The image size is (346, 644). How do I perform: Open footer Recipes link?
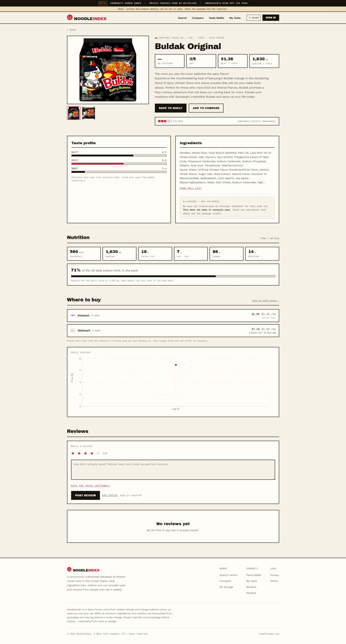251,593
